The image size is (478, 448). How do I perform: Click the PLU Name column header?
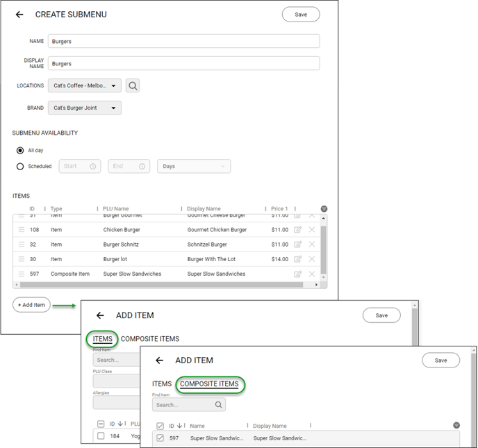(x=116, y=209)
